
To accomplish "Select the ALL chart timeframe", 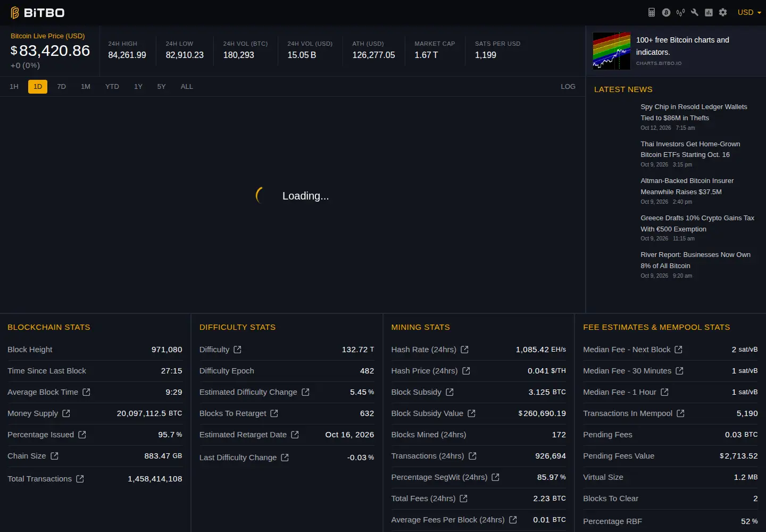I will click(x=187, y=86).
